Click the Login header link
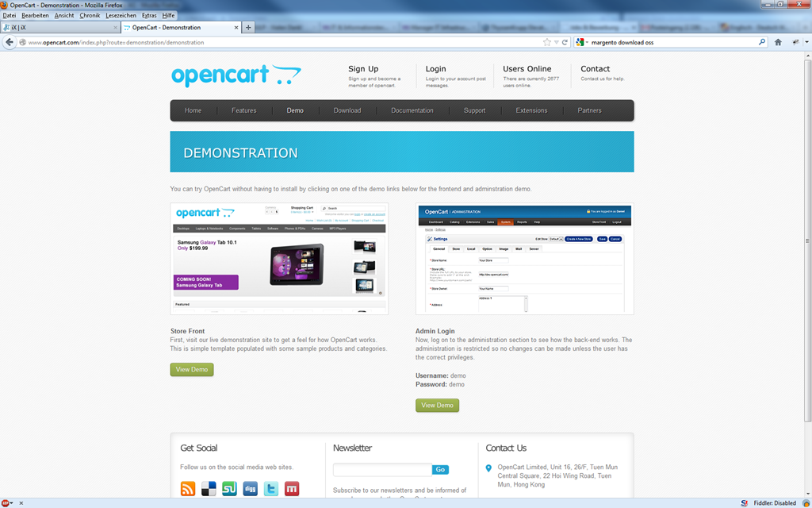Image resolution: width=812 pixels, height=508 pixels. (x=435, y=69)
